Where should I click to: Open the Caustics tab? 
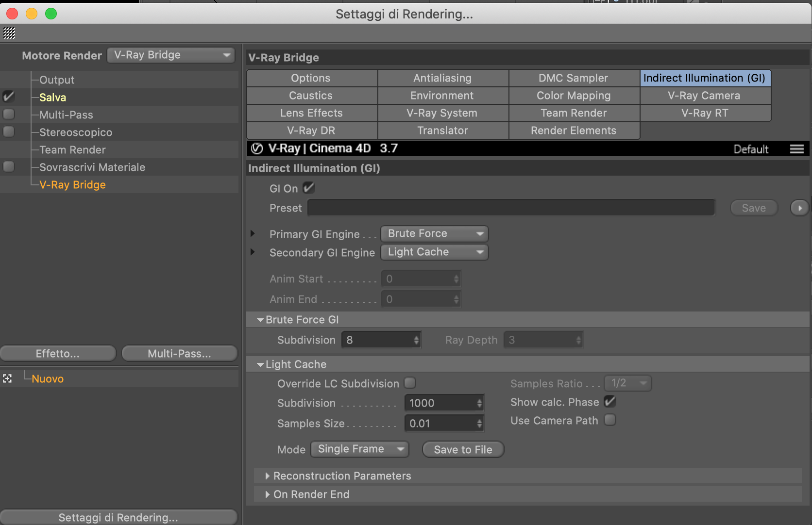(x=312, y=96)
